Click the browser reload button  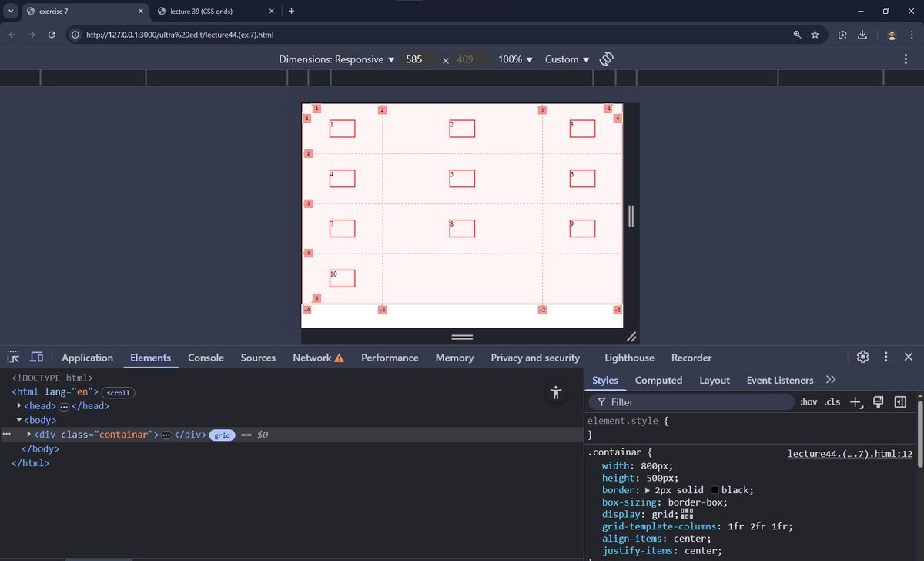point(52,35)
